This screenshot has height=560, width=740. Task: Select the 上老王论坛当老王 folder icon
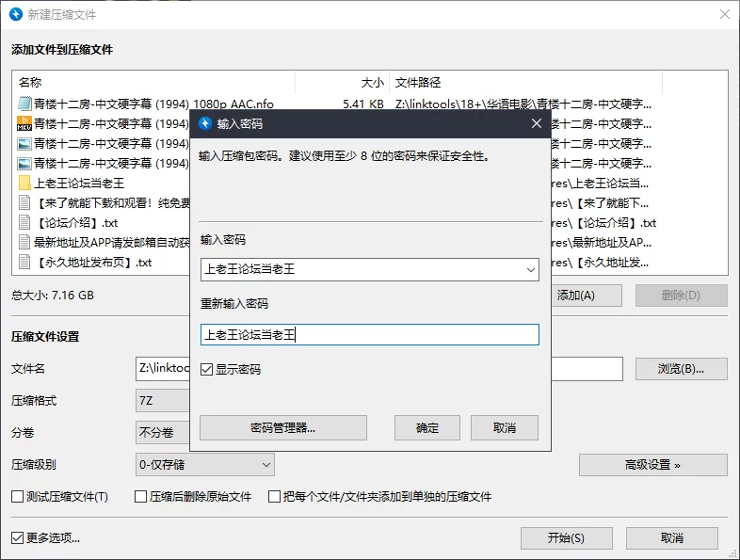click(x=24, y=183)
